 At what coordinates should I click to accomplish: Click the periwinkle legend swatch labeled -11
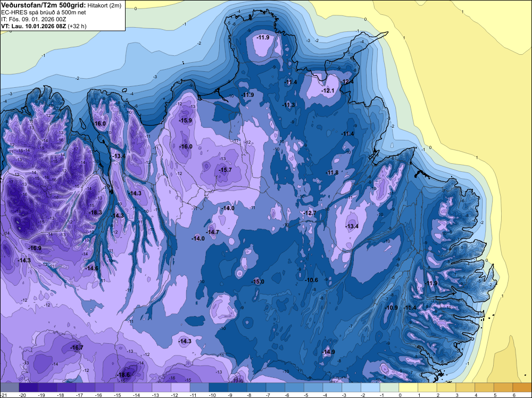click(x=199, y=387)
